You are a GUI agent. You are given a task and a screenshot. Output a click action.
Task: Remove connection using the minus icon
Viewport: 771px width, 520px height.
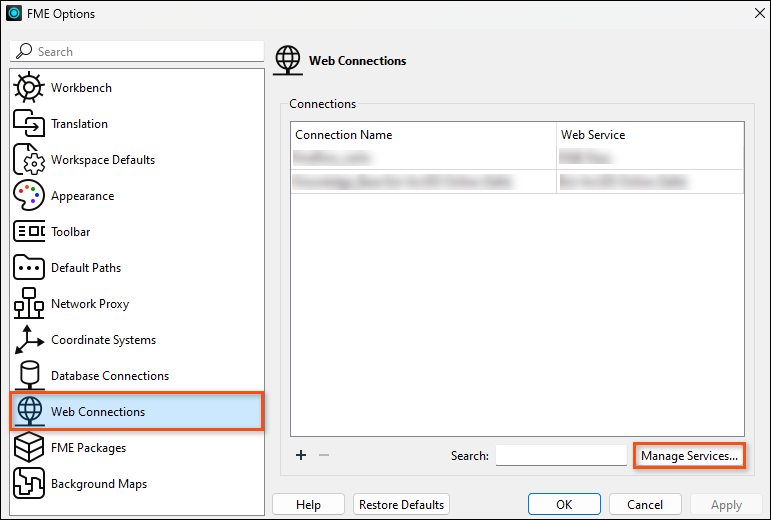324,455
